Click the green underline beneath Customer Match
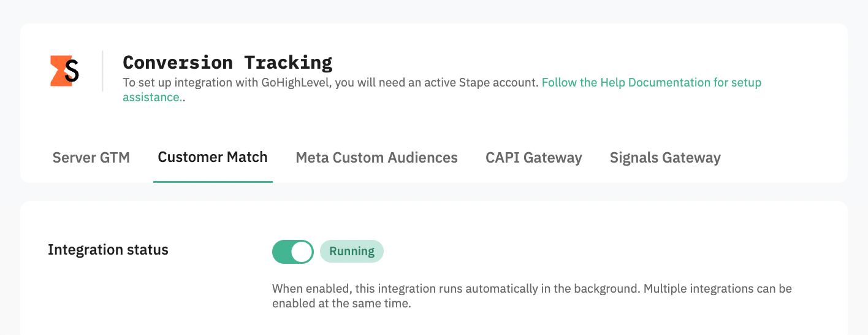This screenshot has height=335, width=868. coord(213,182)
